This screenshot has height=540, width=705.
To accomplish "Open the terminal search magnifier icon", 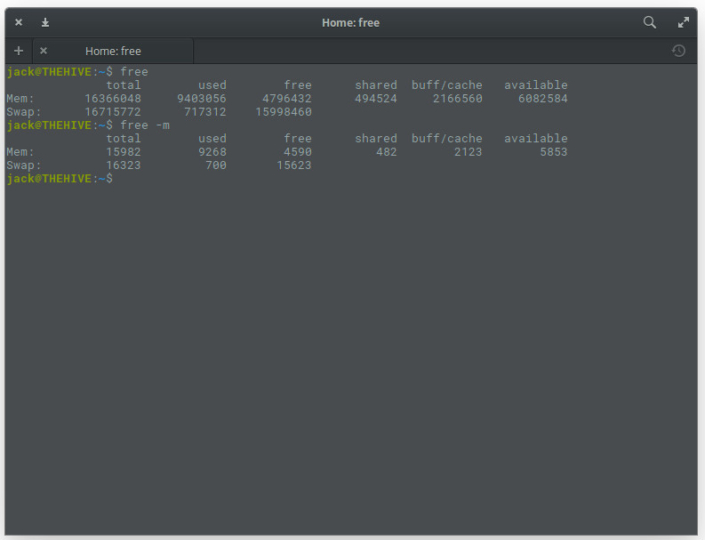I will tap(650, 22).
